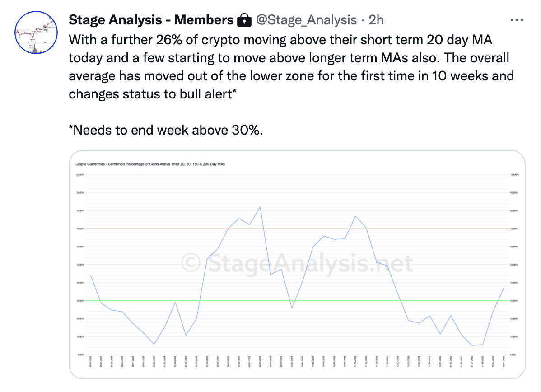
Task: Click the final rightmost blue line data point
Action: [x=504, y=288]
